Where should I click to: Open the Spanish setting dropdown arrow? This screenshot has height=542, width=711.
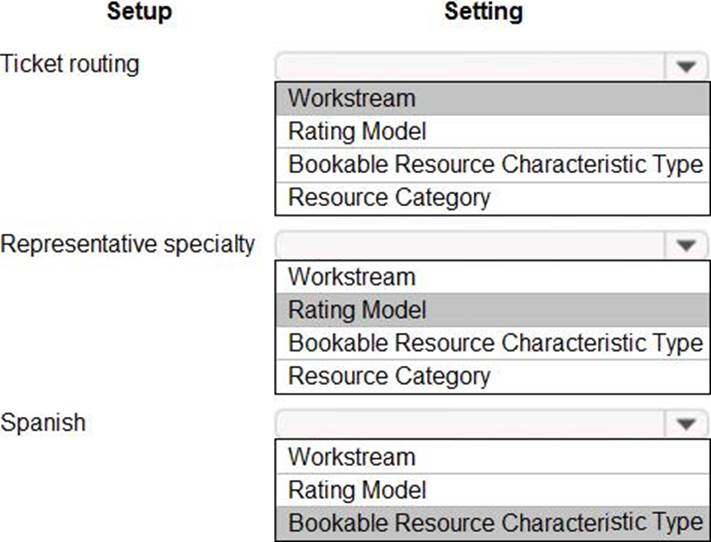[685, 425]
